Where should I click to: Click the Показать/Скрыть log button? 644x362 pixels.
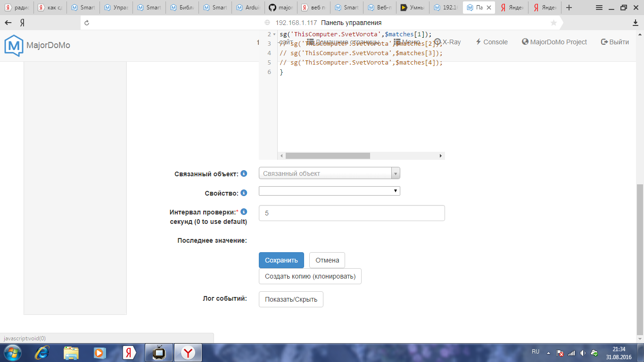(291, 299)
